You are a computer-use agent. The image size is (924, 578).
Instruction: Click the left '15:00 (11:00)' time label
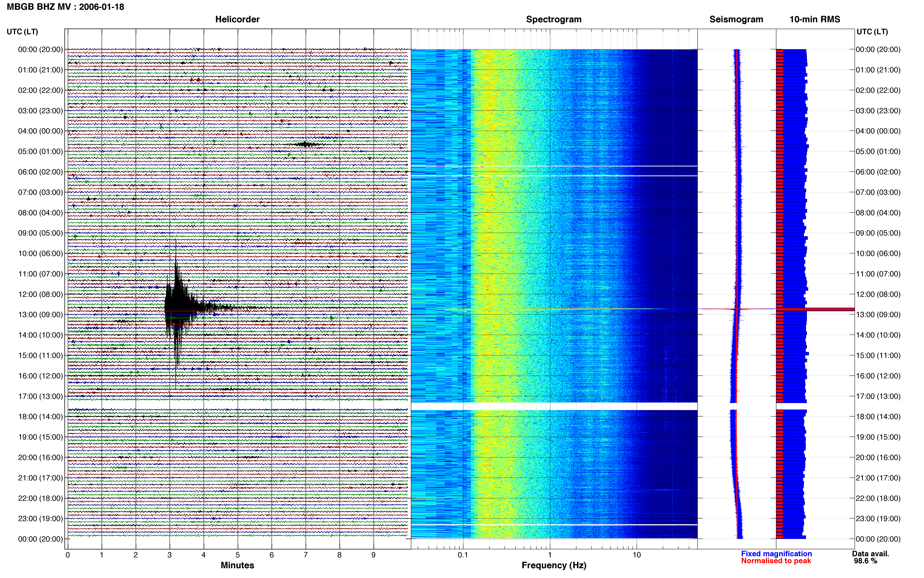click(x=41, y=356)
